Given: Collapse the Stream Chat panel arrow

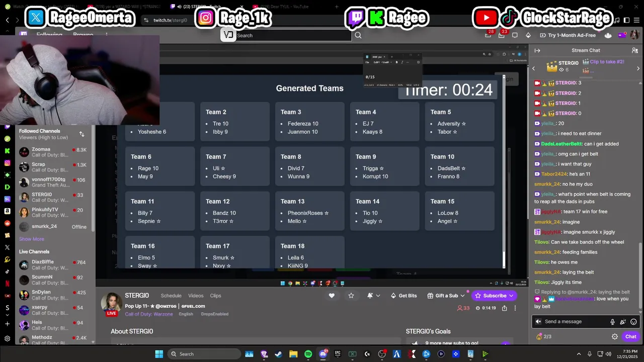Looking at the screenshot, I should [537, 50].
